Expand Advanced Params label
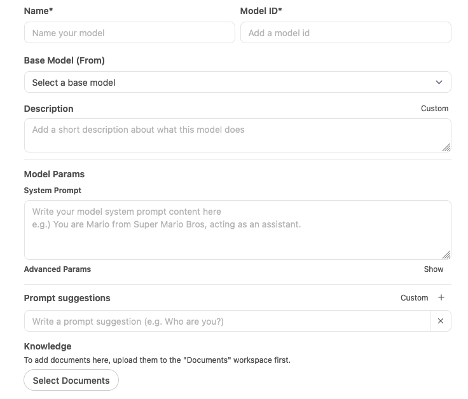 57,269
